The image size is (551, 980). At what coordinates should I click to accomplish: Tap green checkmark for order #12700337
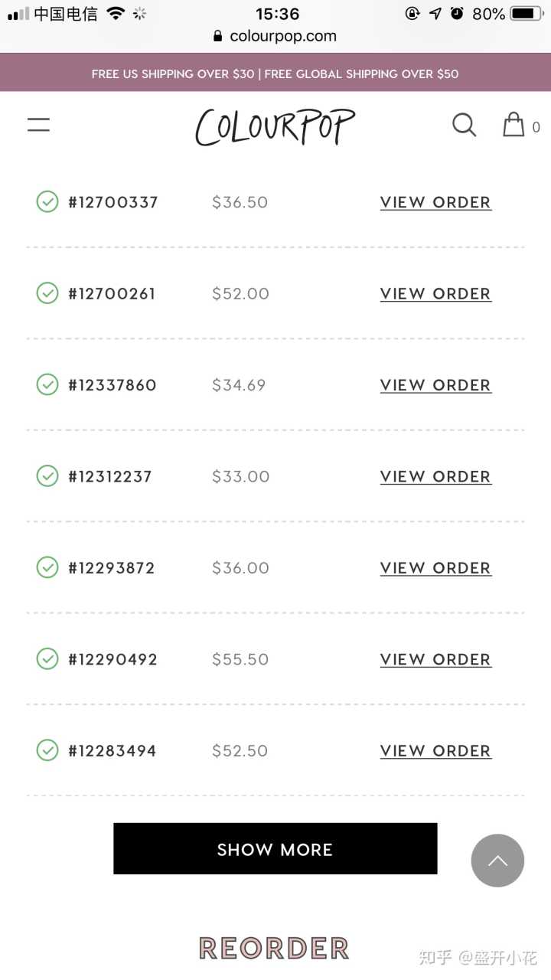tap(47, 202)
